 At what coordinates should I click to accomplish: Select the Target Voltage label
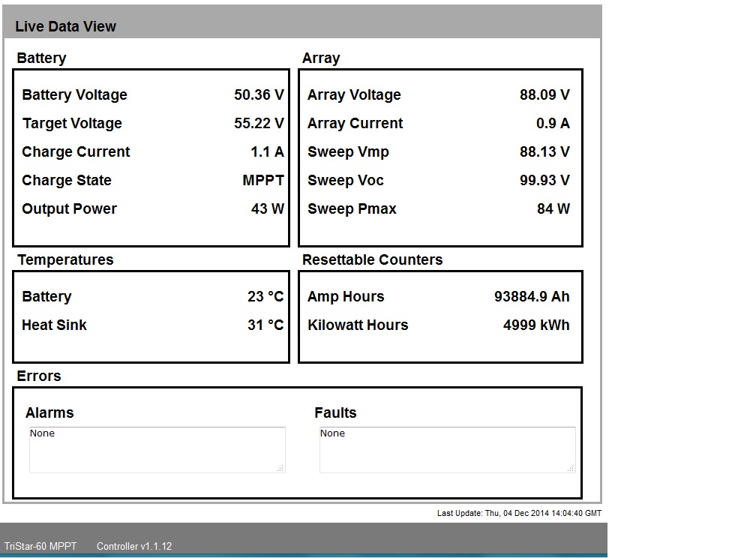tap(72, 124)
